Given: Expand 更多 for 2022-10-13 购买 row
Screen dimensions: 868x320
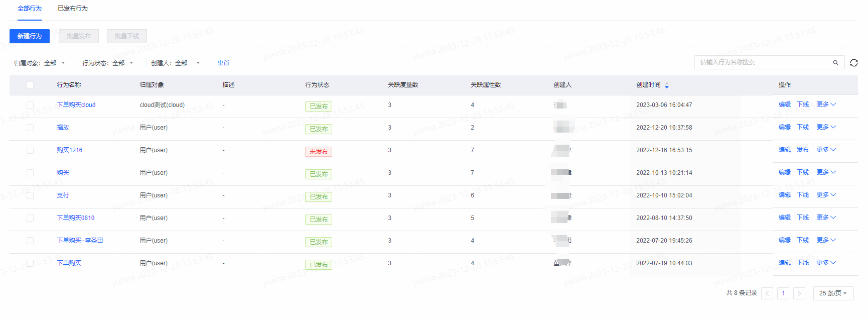Looking at the screenshot, I should click(826, 172).
